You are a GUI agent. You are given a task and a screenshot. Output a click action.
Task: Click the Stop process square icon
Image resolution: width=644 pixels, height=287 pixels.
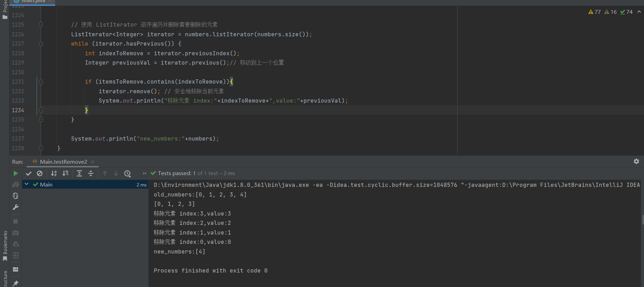(16, 221)
